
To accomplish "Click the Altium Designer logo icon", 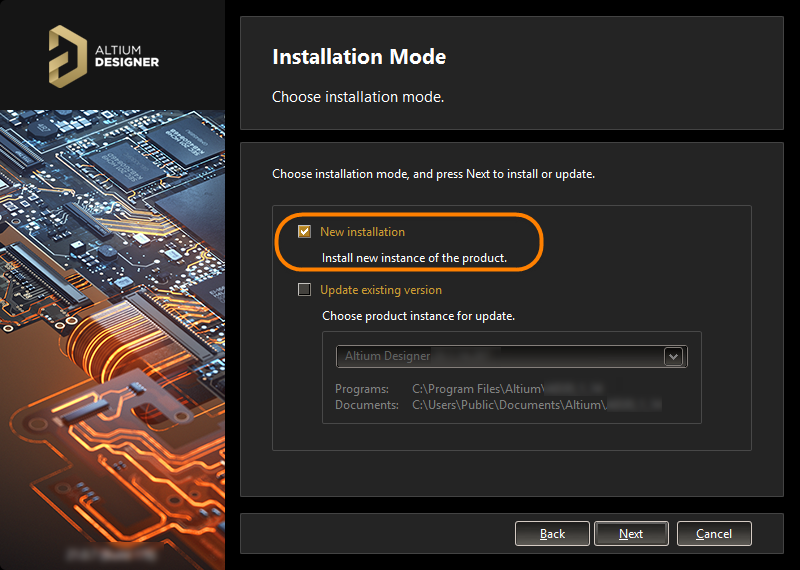I will (68, 54).
